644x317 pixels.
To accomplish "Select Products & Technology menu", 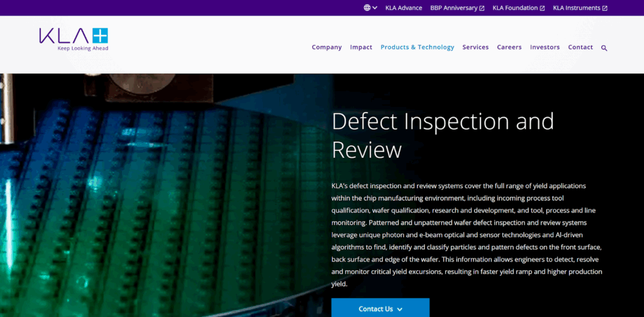I will 418,47.
